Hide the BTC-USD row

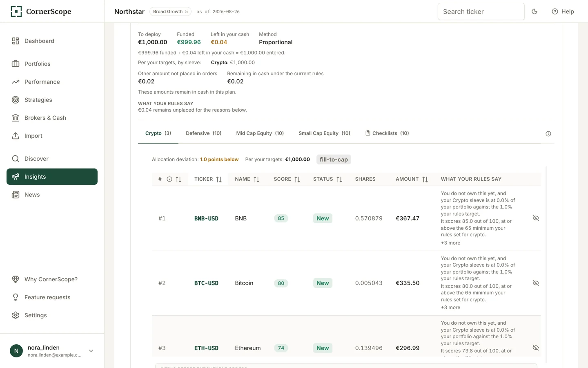pyautogui.click(x=536, y=283)
